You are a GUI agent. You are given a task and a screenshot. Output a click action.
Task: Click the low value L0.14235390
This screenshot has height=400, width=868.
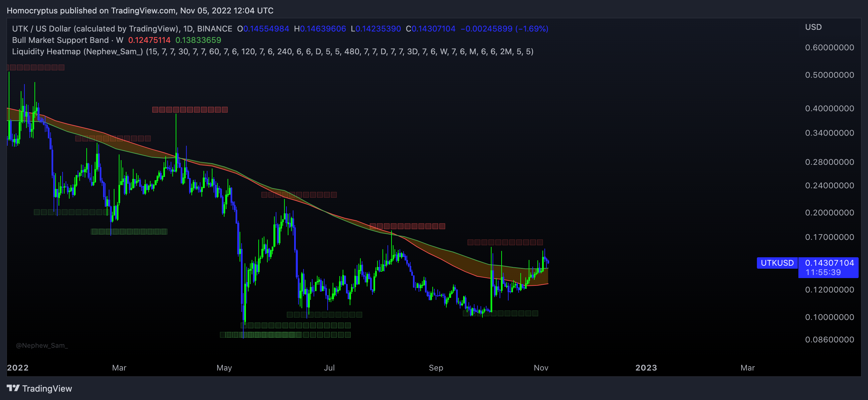376,29
